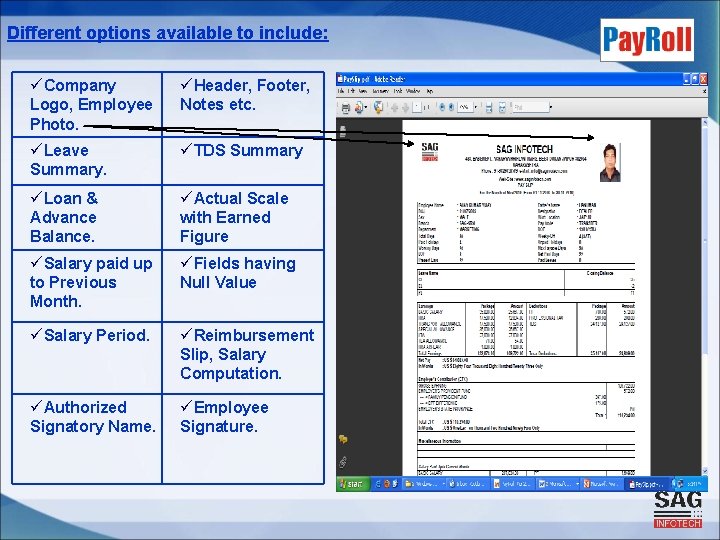The image size is (720, 540).
Task: Click the Print icon in Adobe Reader toolbar
Action: click(x=346, y=108)
